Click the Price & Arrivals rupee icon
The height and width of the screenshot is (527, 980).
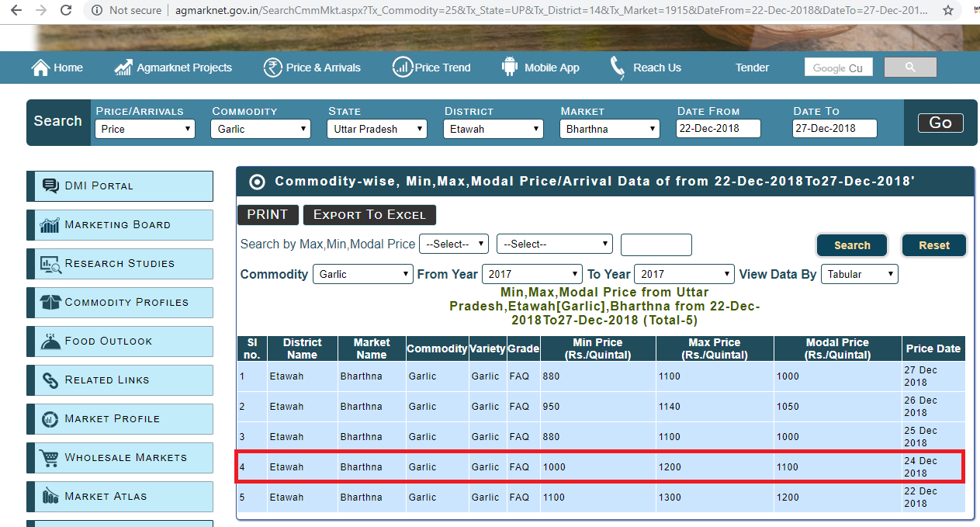(x=272, y=68)
